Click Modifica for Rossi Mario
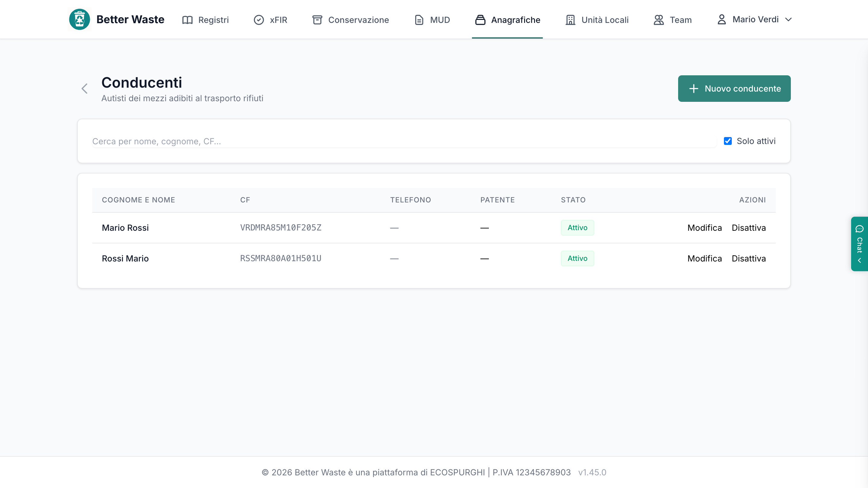This screenshot has height=488, width=868. tap(705, 258)
